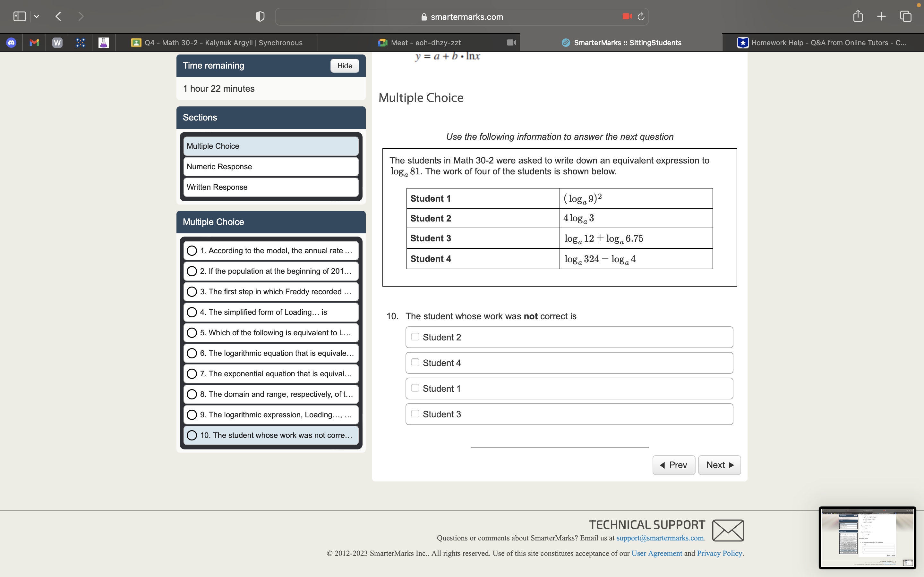Open a new tab with the plus icon
Screen dimensions: 924x577
click(881, 16)
